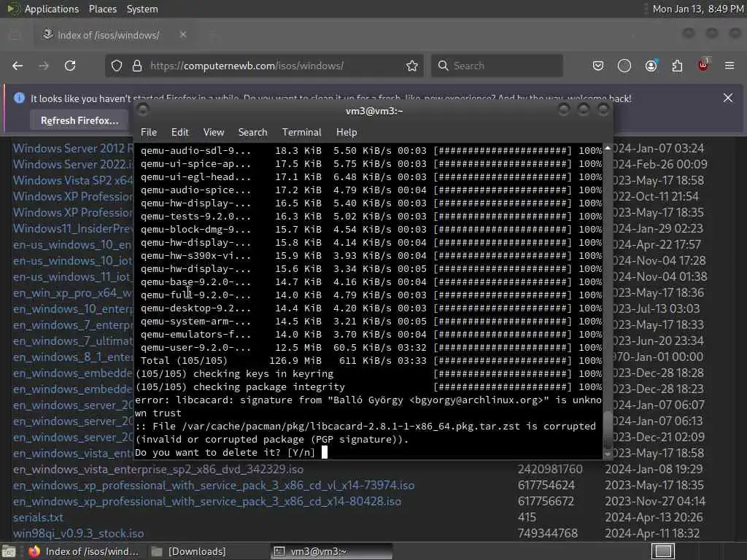Click date 2024-Apr-13 20:26
Image resolution: width=747 pixels, height=560 pixels.
pyautogui.click(x=653, y=518)
